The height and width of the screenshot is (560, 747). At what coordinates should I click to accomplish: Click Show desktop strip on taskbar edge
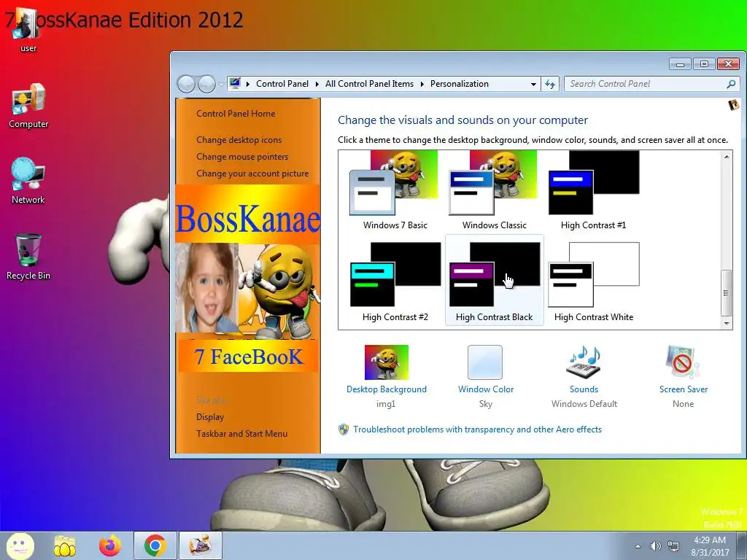[742, 546]
